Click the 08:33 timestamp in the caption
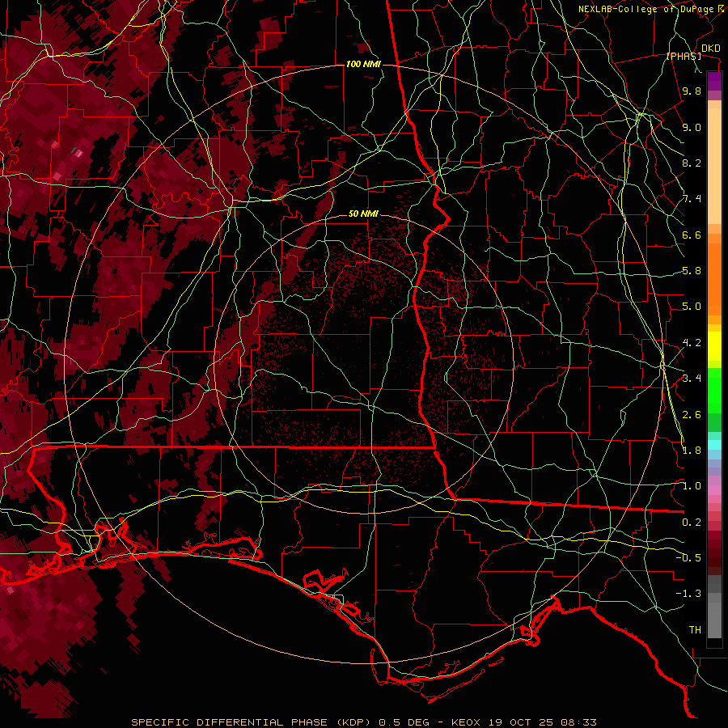 tap(578, 722)
